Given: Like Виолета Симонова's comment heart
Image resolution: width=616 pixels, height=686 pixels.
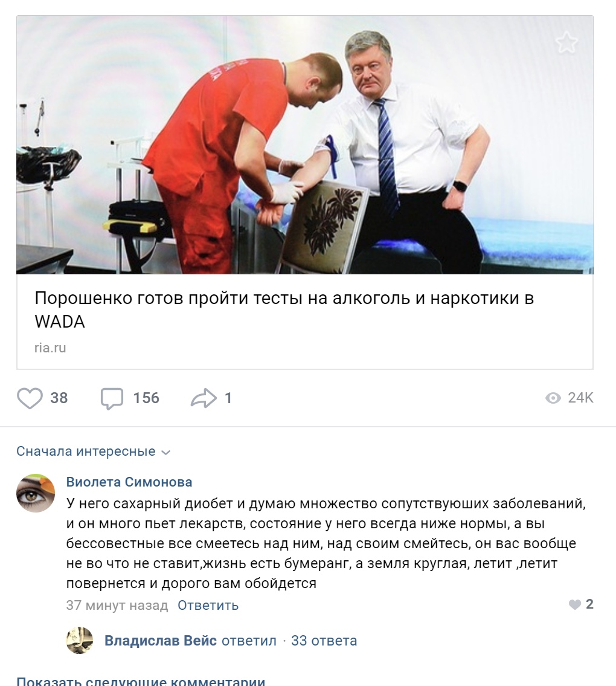Looking at the screenshot, I should pos(574,604).
